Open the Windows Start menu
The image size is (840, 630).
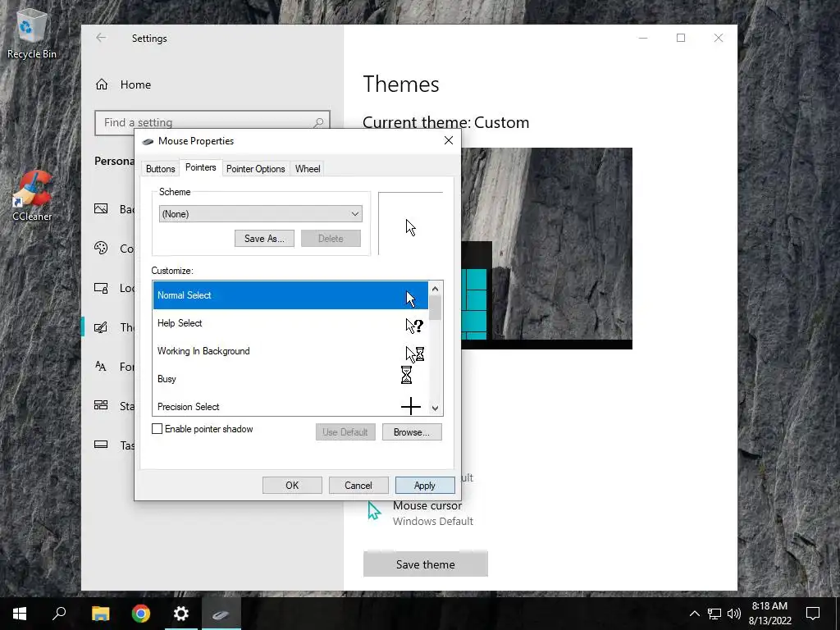[20, 614]
